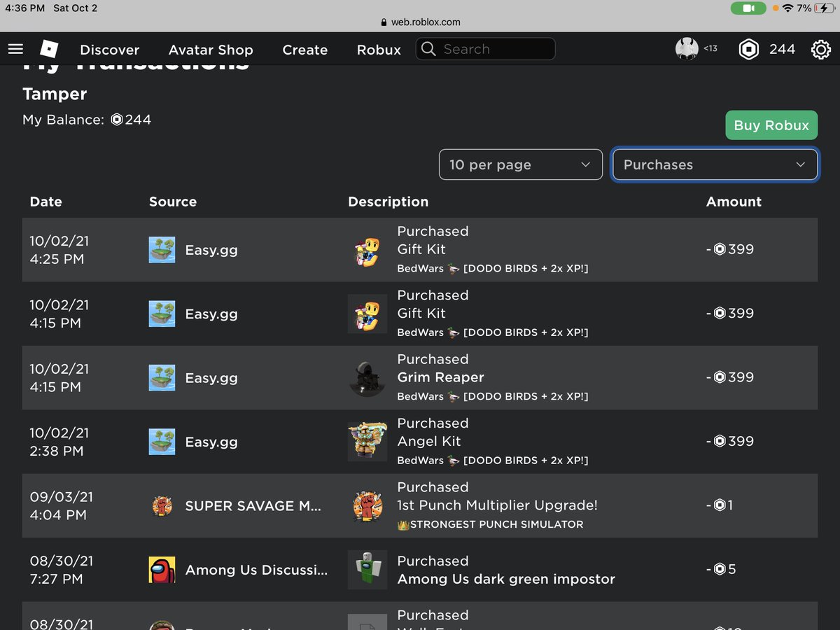Click the Tamper username heading
The image size is (840, 630).
tap(55, 94)
